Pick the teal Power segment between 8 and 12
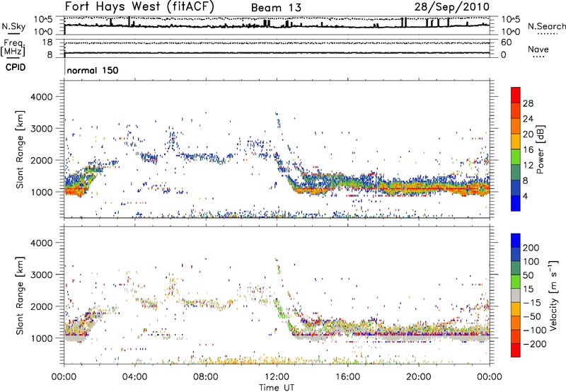The image size is (566, 392). coord(516,172)
